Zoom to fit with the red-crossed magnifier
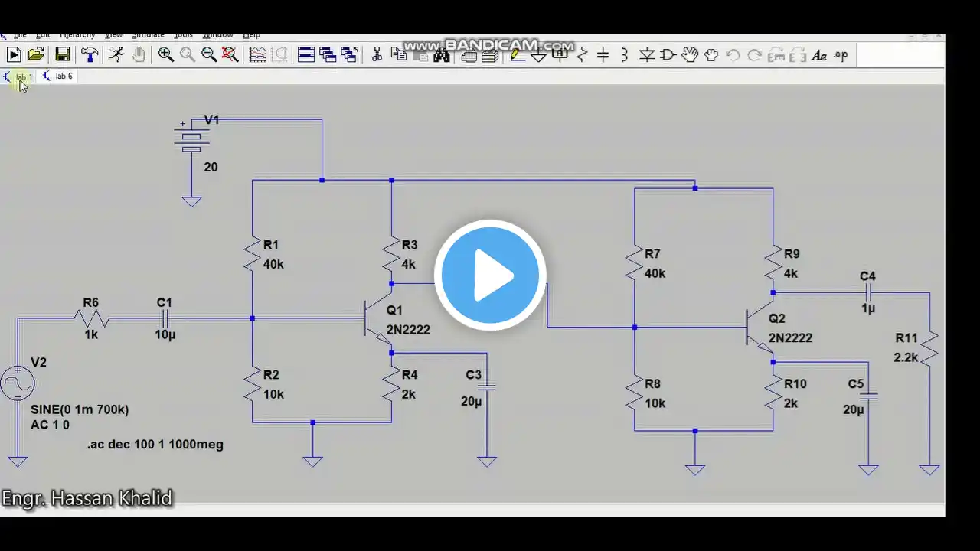 [x=230, y=54]
